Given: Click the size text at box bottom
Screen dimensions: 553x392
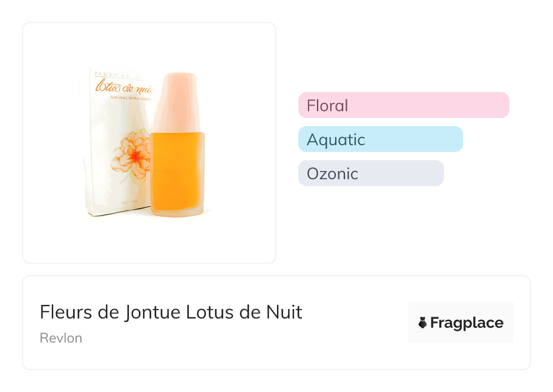Looking at the screenshot, I should 132,201.
